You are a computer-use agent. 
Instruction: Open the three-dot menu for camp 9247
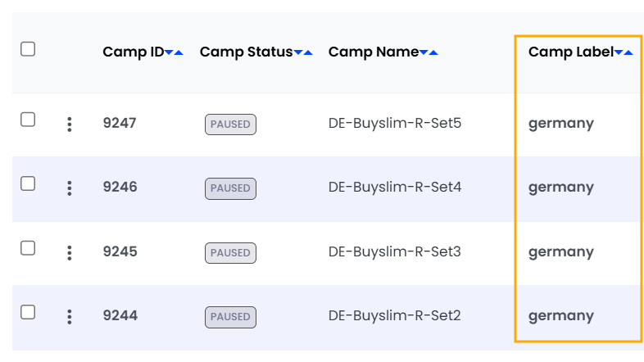(x=70, y=124)
